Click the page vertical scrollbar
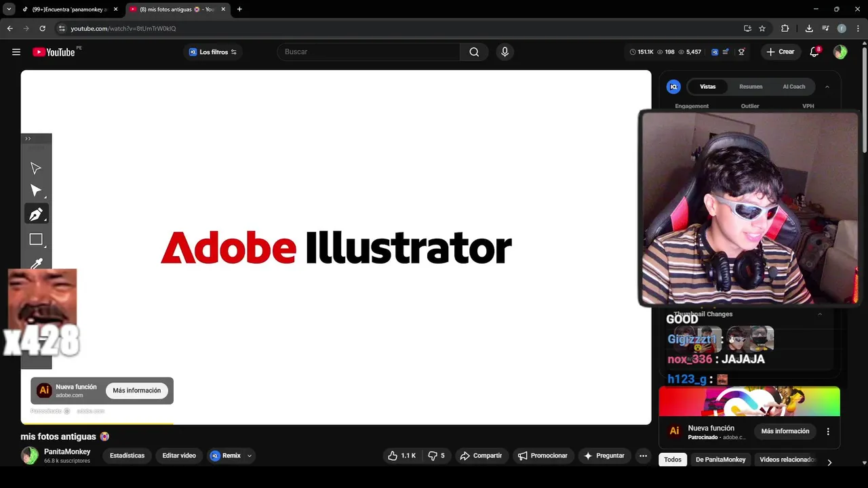 point(864,98)
